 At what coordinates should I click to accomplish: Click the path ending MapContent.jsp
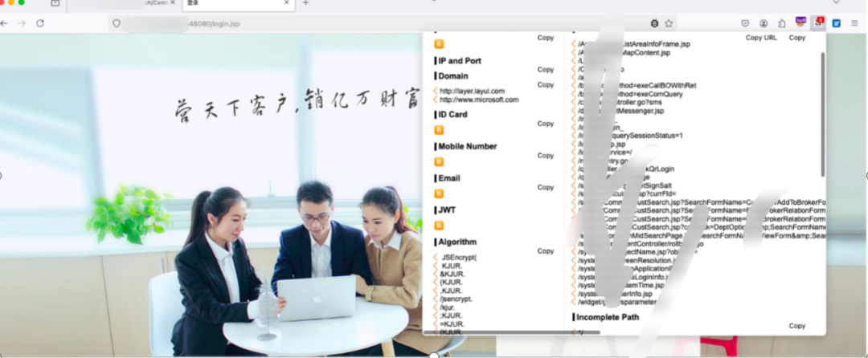(624, 52)
